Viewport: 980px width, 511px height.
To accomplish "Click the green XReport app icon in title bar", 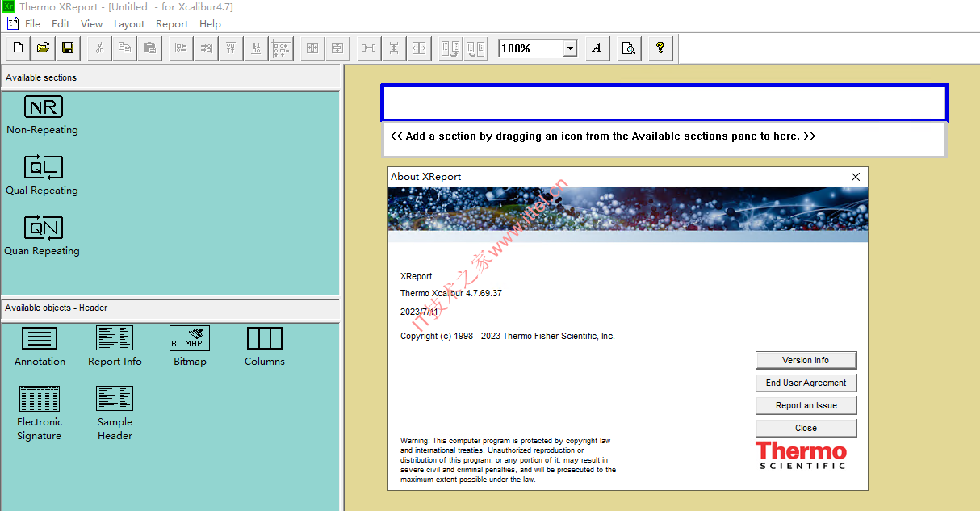I will (x=8, y=6).
